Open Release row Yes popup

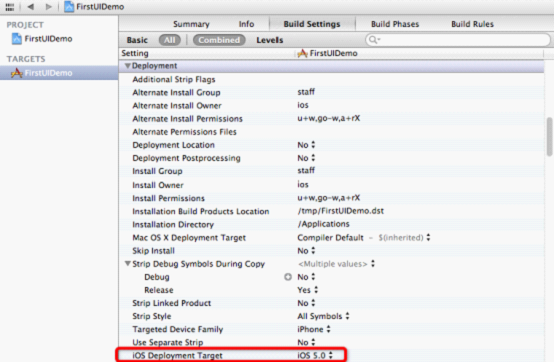pos(308,290)
